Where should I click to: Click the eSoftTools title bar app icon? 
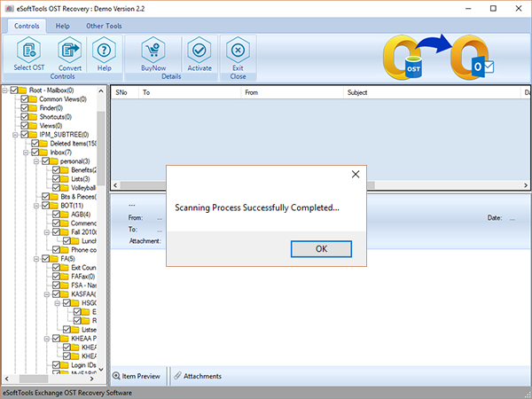[x=9, y=9]
